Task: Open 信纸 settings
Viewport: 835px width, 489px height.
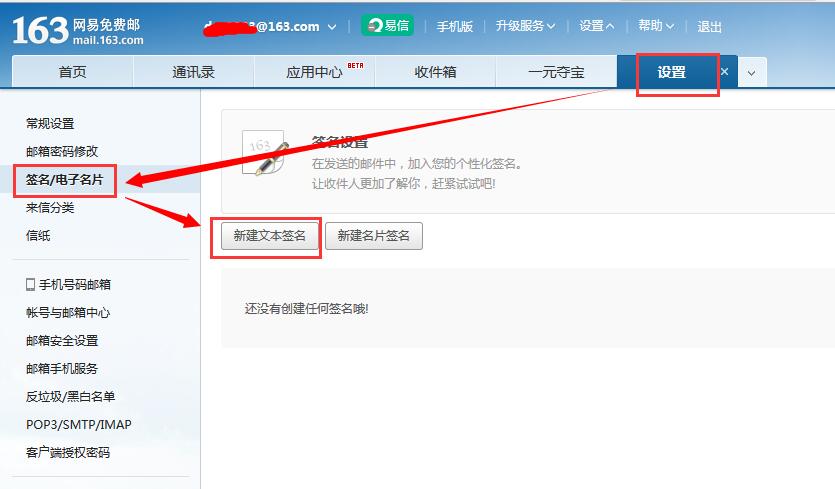Action: pyautogui.click(x=38, y=235)
